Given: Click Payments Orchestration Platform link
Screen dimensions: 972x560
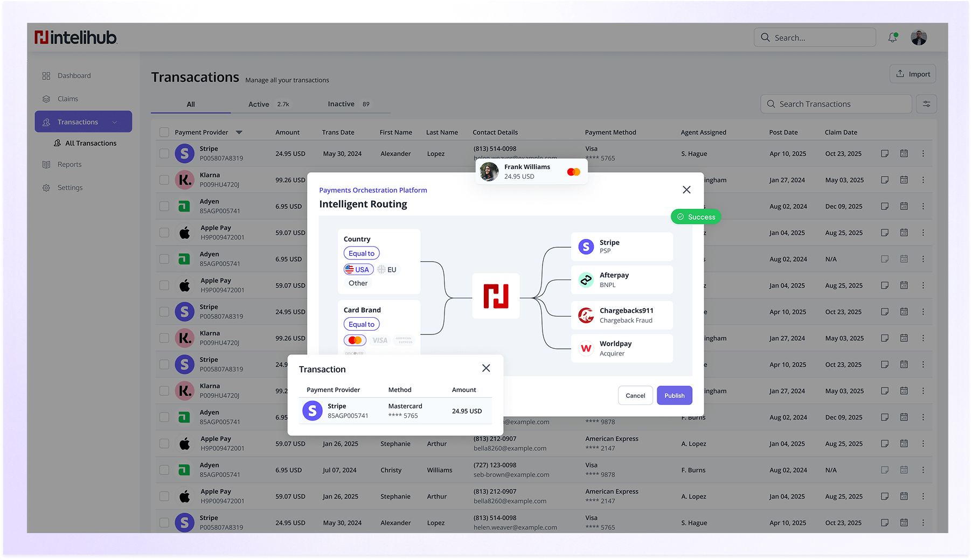Looking at the screenshot, I should (373, 190).
